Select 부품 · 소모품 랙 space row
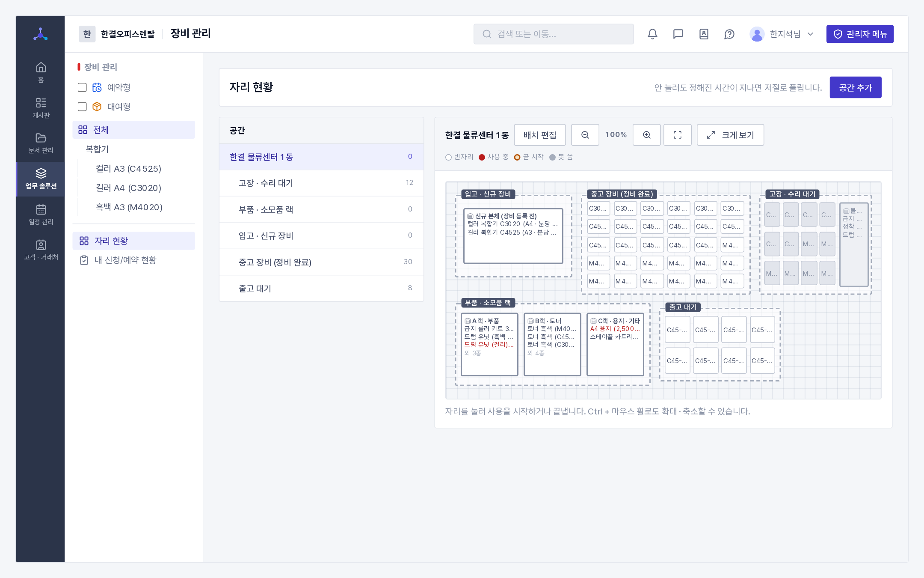 (321, 209)
